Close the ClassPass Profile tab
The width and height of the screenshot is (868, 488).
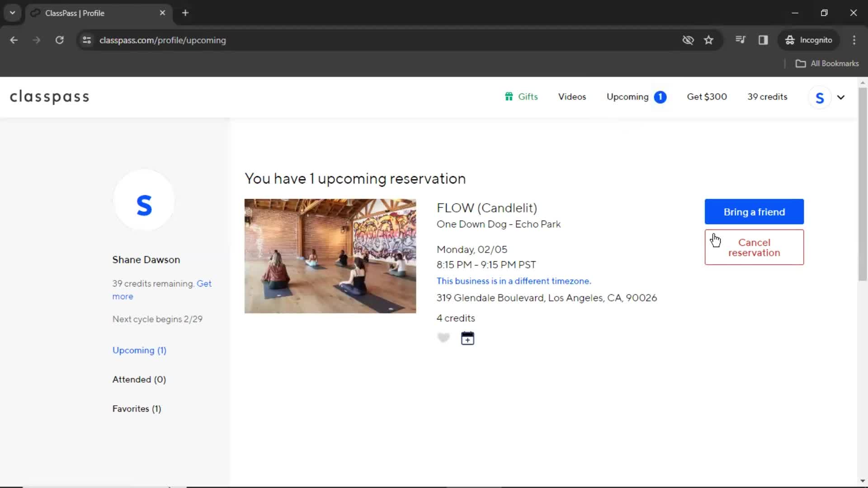pyautogui.click(x=162, y=13)
